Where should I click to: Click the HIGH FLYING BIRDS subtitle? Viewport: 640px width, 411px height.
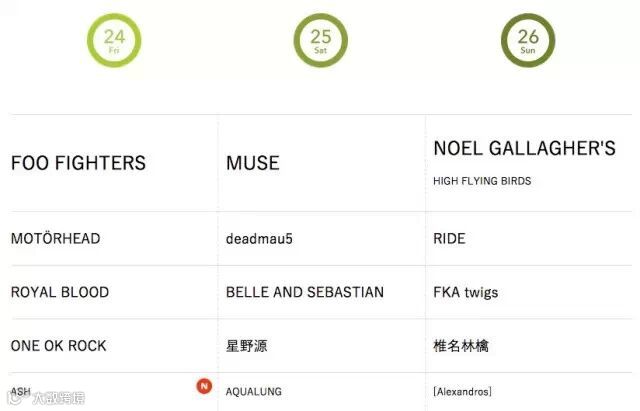pos(482,181)
